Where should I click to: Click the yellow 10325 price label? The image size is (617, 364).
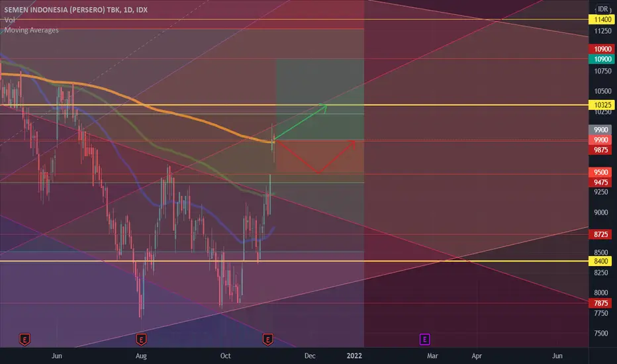[602, 105]
